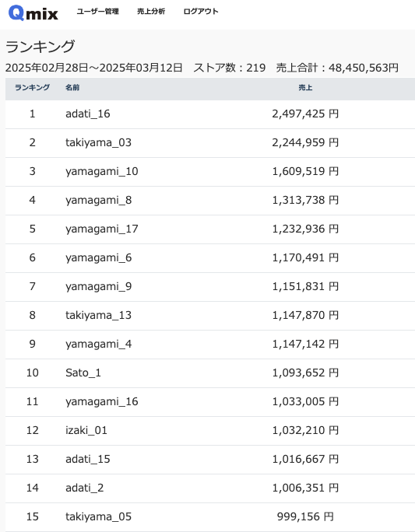Click the 売上 column header
Viewport: 415px width, 532px height.
(305, 88)
